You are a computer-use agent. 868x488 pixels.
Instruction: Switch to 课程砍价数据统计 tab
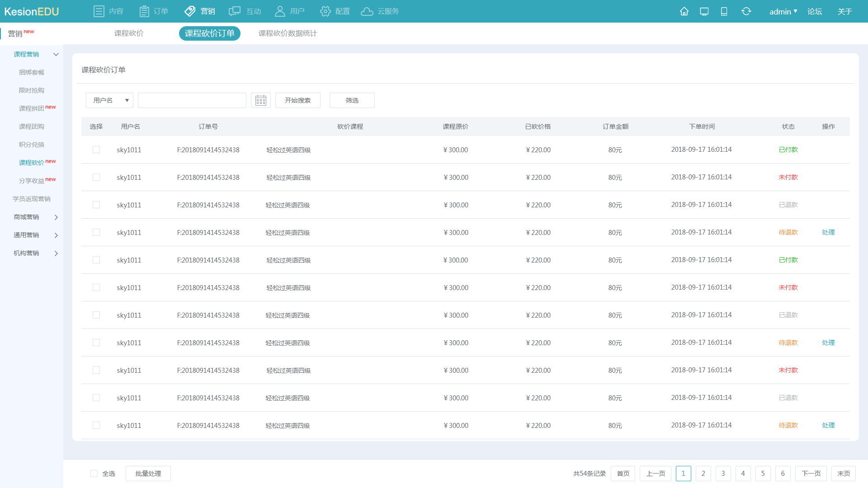tap(288, 33)
